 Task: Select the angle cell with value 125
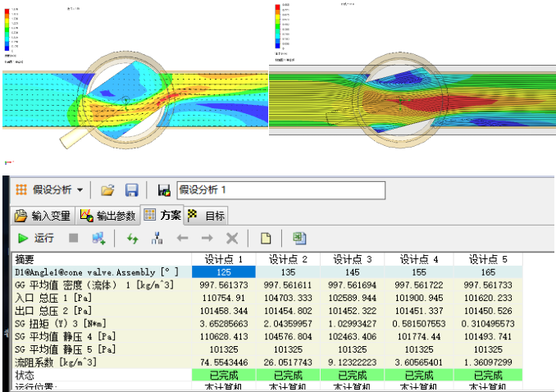[x=223, y=271]
